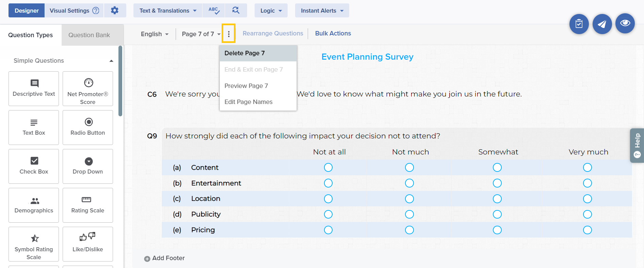The width and height of the screenshot is (644, 268).
Task: Click the three-dot page options icon
Action: click(x=228, y=34)
